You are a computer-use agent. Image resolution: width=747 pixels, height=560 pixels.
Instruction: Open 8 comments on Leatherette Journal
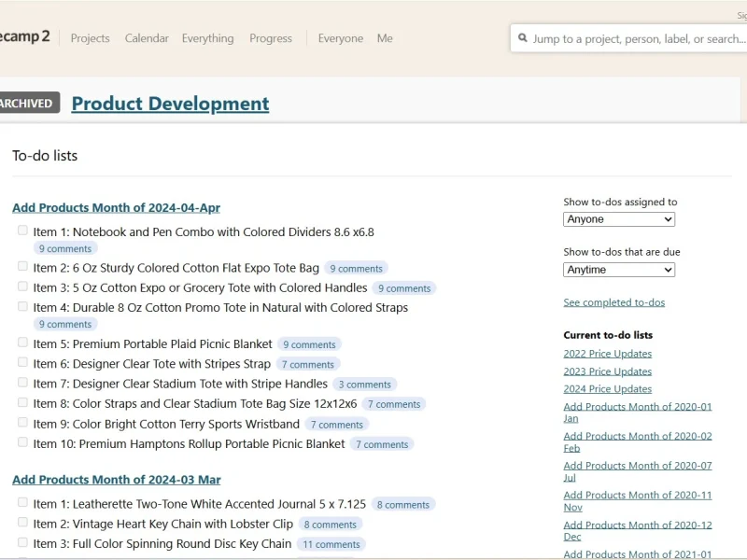(x=403, y=505)
